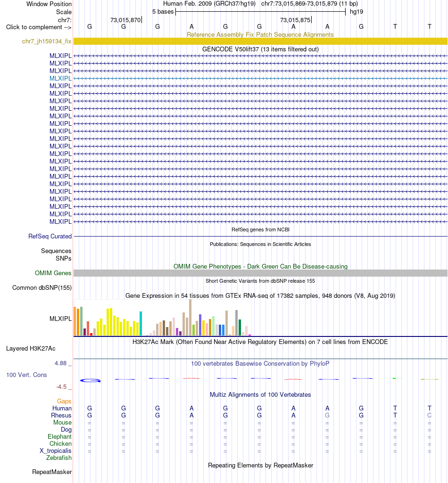
Task: Click the 'Window Position' label
Action: pos(49,4)
